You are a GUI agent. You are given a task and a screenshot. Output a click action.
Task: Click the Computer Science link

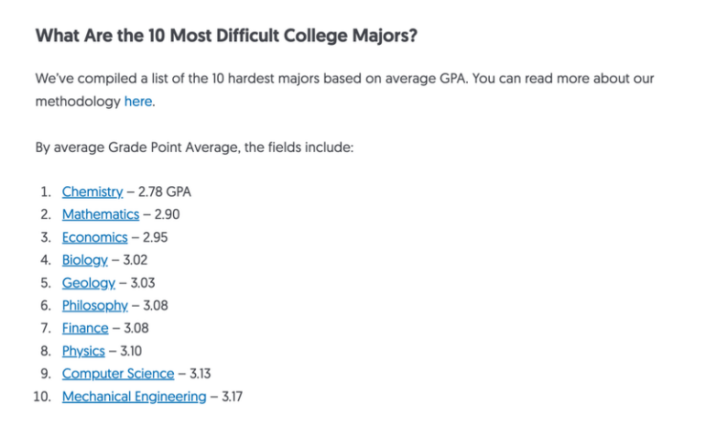point(117,374)
